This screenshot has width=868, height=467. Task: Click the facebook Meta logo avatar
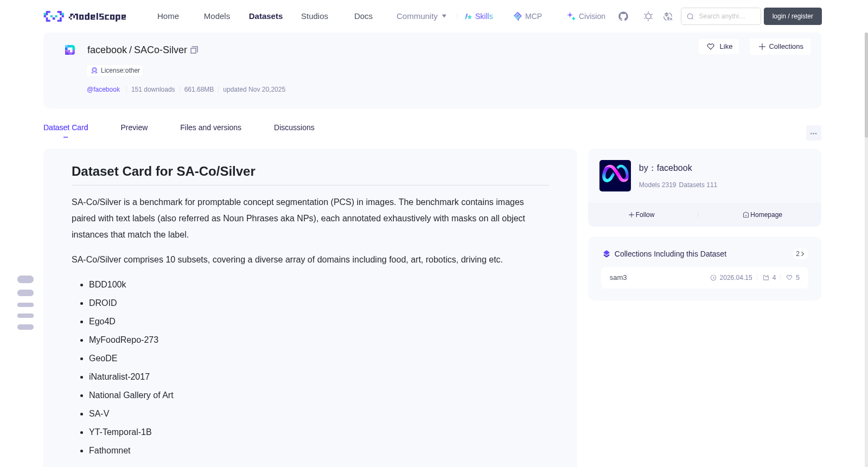click(615, 176)
